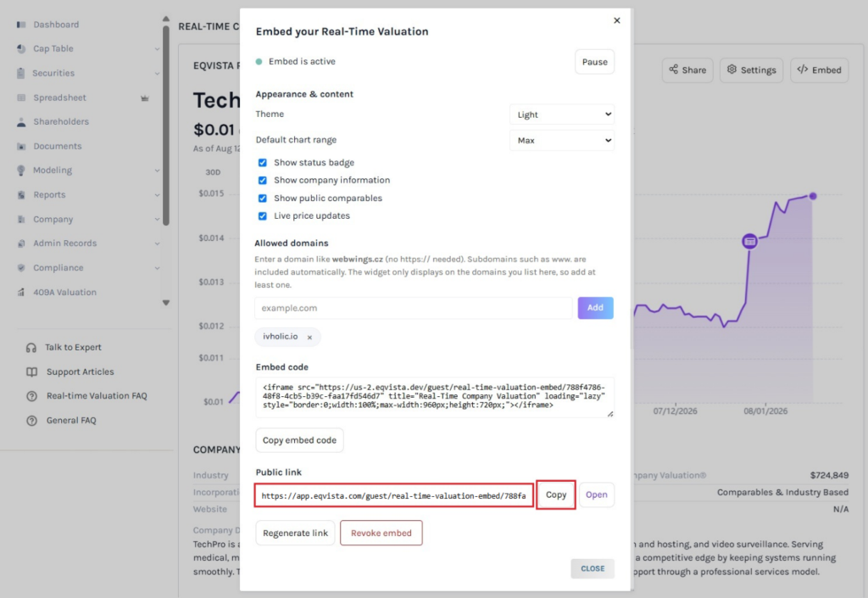Click question icon beside Real-time Valuation FAQ

pos(32,396)
